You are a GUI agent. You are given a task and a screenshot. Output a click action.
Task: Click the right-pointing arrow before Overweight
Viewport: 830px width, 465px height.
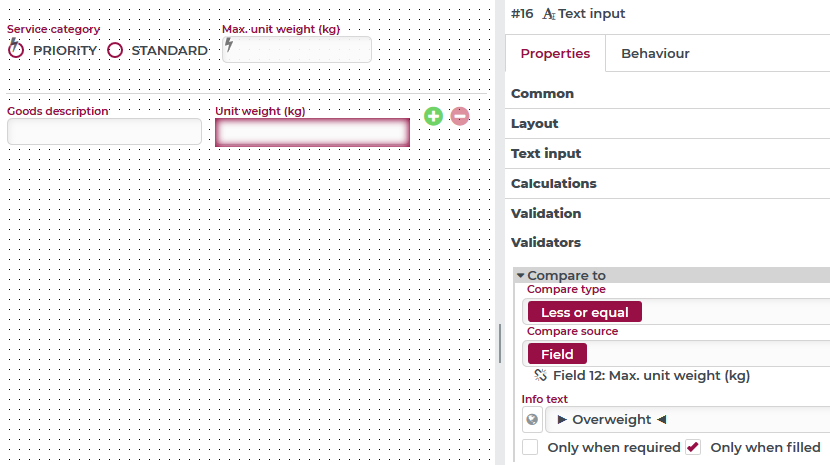(562, 419)
